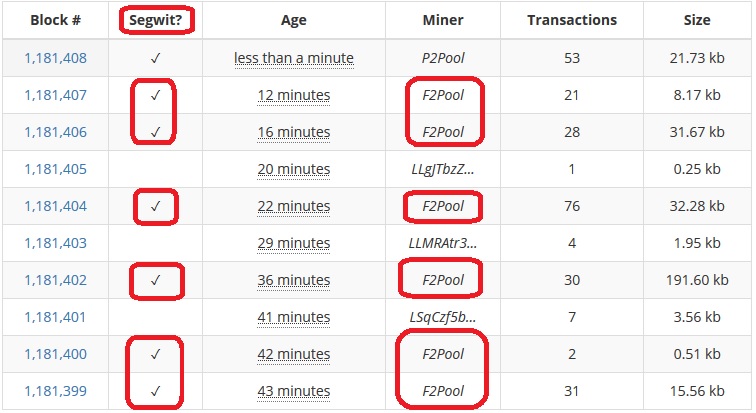The image size is (756, 413).
Task: Click the Segwit? column header
Action: pos(156,20)
